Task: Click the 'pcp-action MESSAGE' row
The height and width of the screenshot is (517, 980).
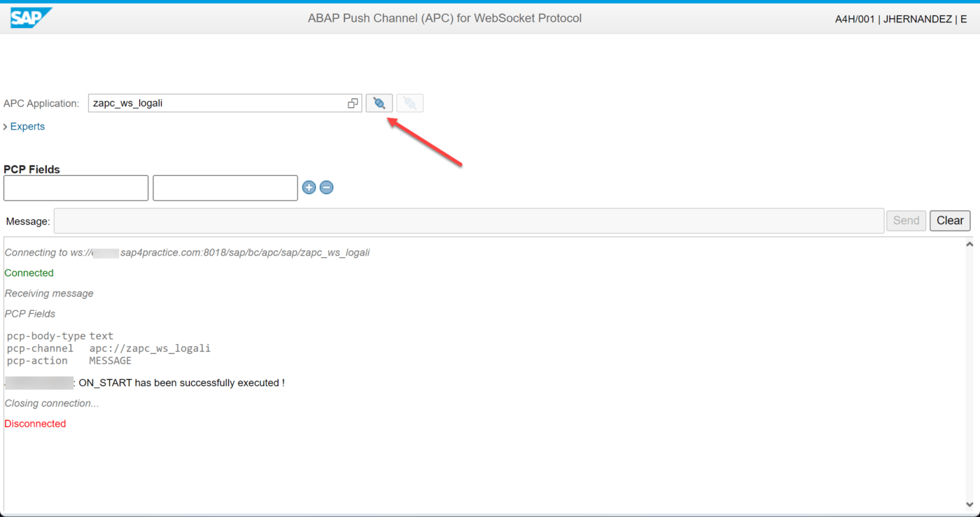Action: (69, 361)
